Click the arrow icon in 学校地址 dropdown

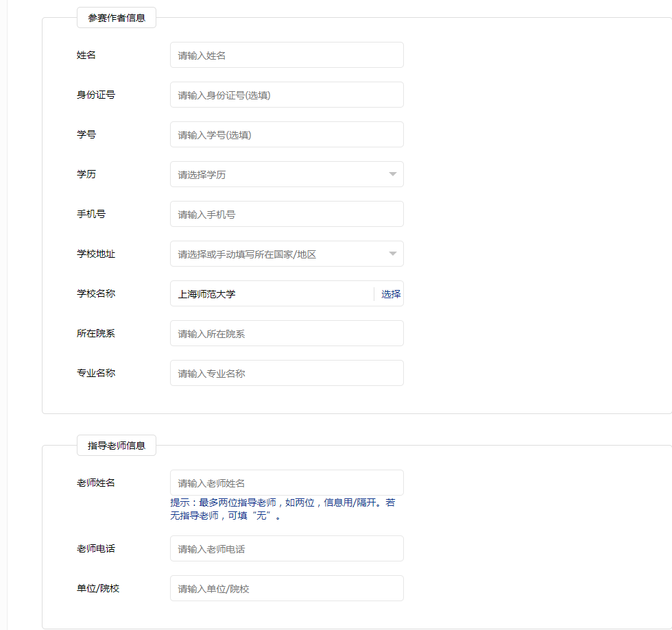pyautogui.click(x=393, y=254)
